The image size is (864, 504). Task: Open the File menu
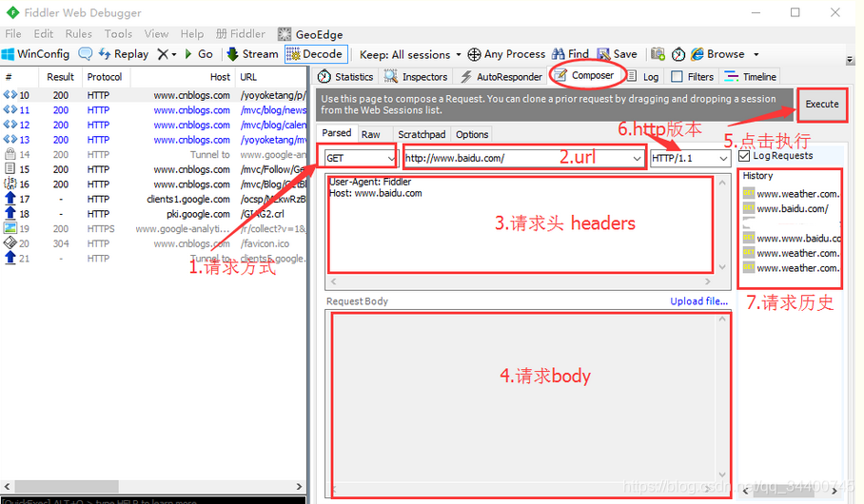tap(13, 34)
